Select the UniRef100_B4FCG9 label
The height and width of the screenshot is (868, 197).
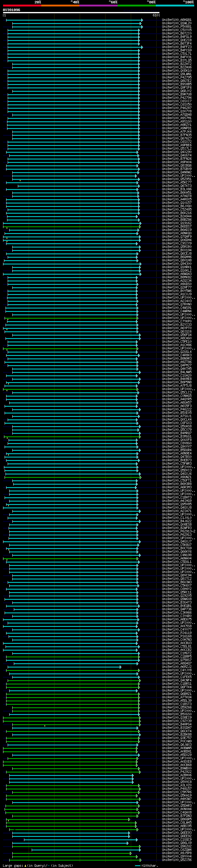176,50
